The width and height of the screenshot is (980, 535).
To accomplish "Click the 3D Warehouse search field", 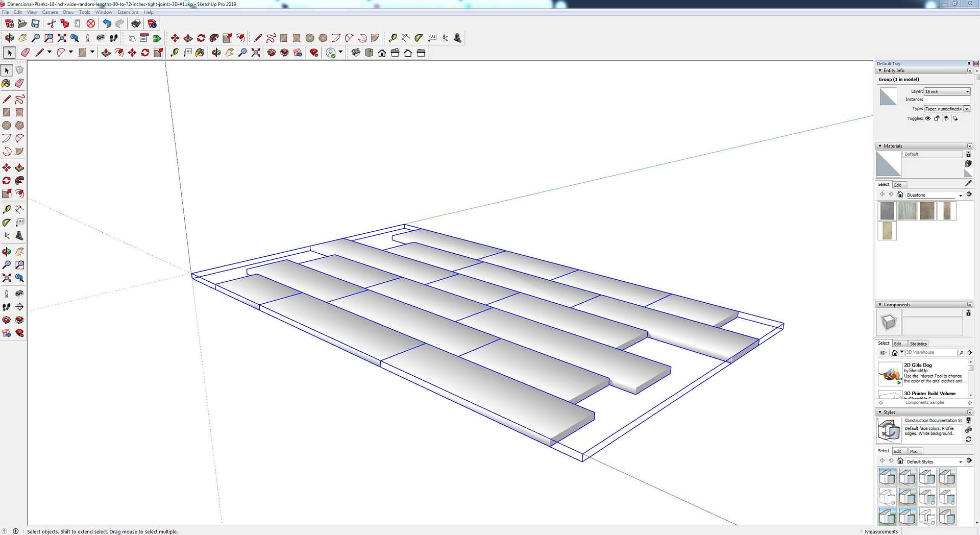I will coord(930,352).
